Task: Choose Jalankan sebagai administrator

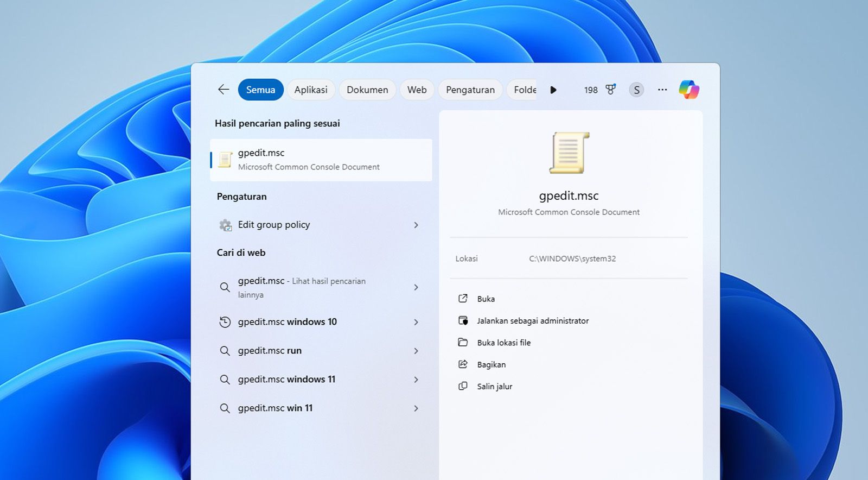Action: click(533, 321)
